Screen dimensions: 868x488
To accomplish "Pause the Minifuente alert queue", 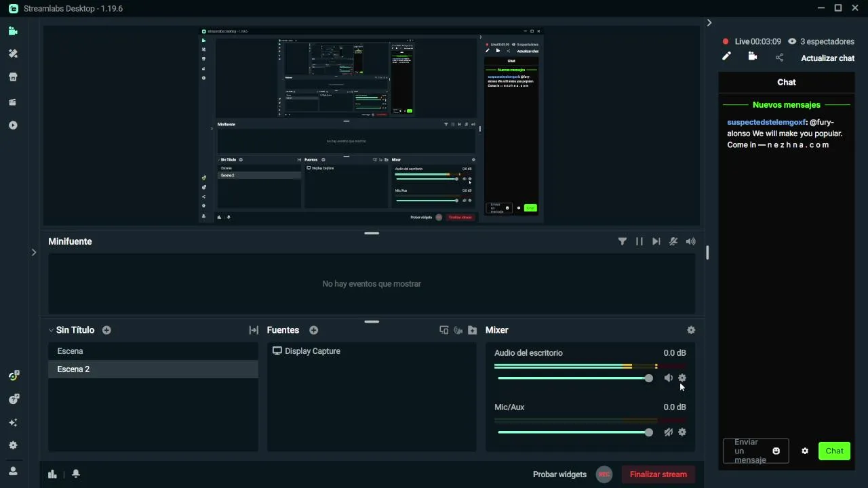I will 639,241.
